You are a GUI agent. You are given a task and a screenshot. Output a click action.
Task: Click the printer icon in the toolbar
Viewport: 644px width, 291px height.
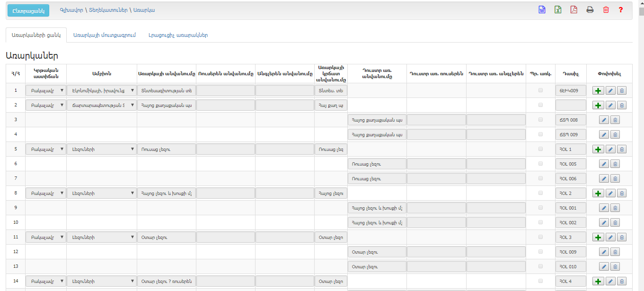(590, 10)
